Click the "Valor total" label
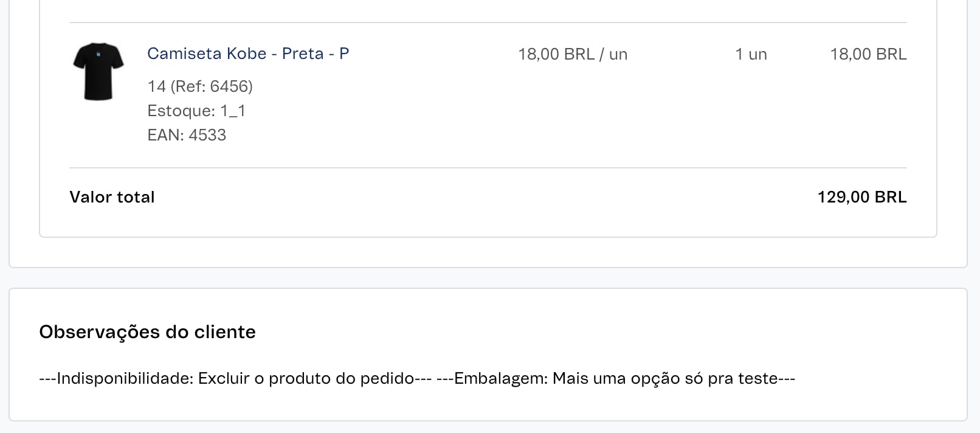 [x=112, y=196]
